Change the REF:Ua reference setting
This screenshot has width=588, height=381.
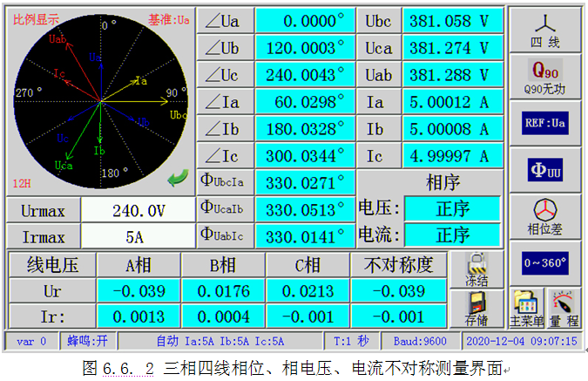pos(544,123)
